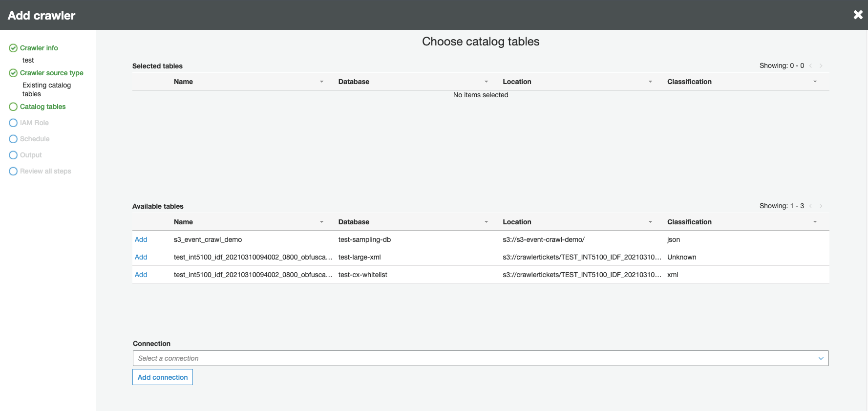The height and width of the screenshot is (411, 868).
Task: Click the IAM Role step circle icon
Action: tap(13, 123)
